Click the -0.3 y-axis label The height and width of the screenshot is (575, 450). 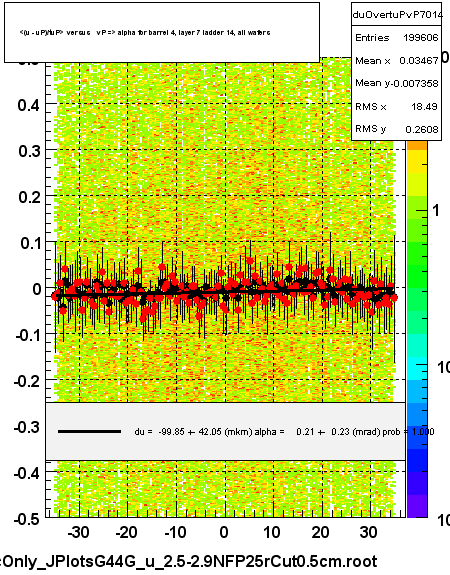tap(27, 427)
